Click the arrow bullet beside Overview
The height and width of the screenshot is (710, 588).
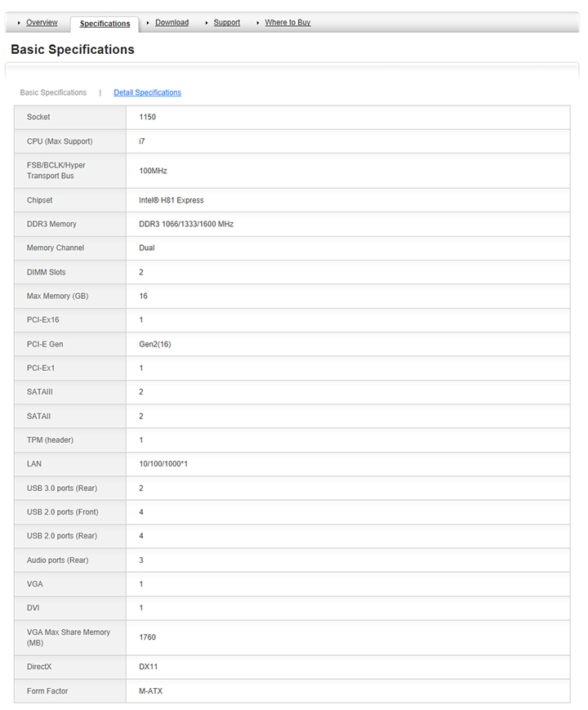[x=19, y=23]
